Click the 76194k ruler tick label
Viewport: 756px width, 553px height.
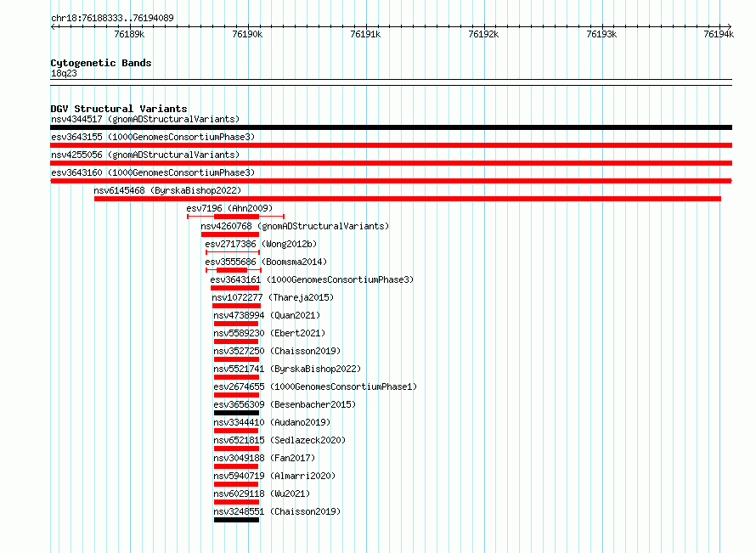719,34
